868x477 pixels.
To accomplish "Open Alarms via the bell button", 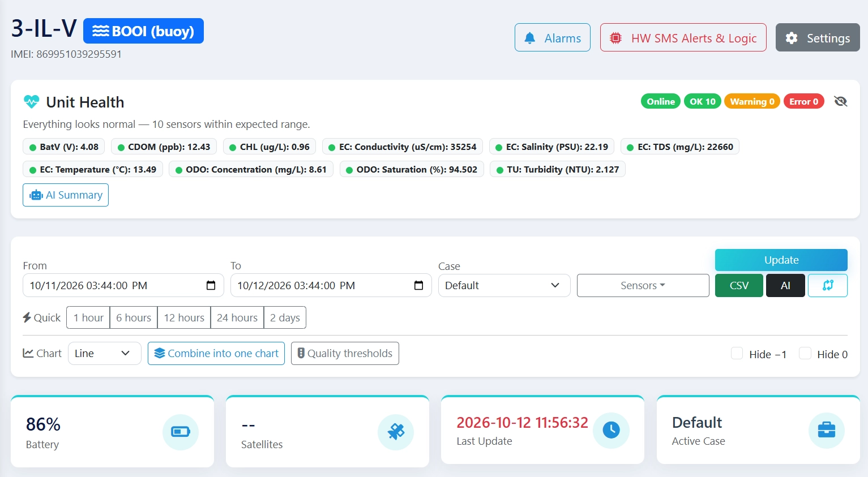I will click(x=553, y=37).
